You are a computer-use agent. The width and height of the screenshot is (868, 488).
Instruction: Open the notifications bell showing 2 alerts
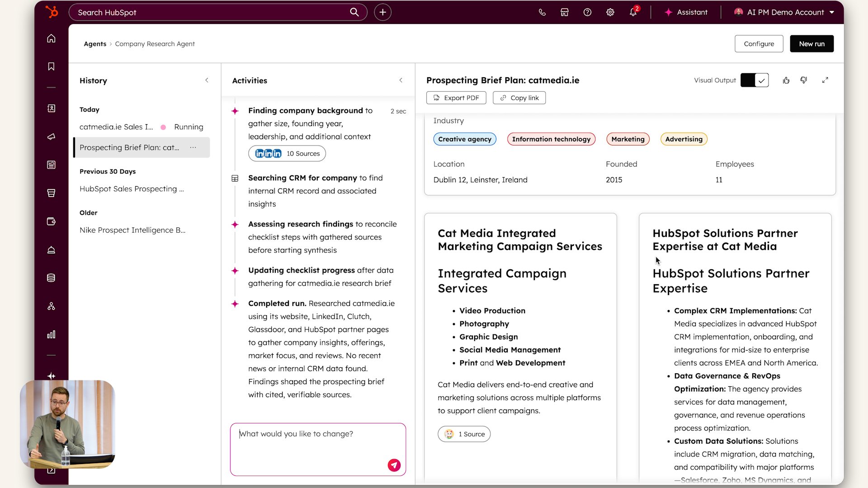[633, 12]
